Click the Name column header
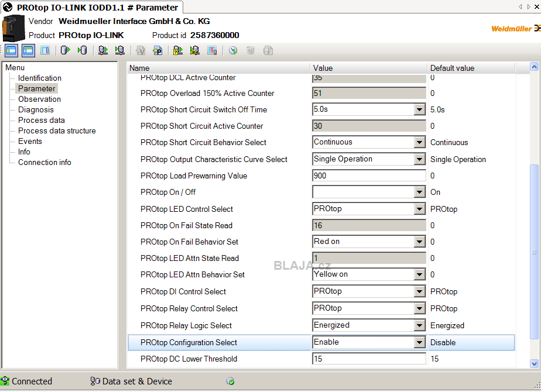Viewport: 541px width, 392px height. (219, 68)
